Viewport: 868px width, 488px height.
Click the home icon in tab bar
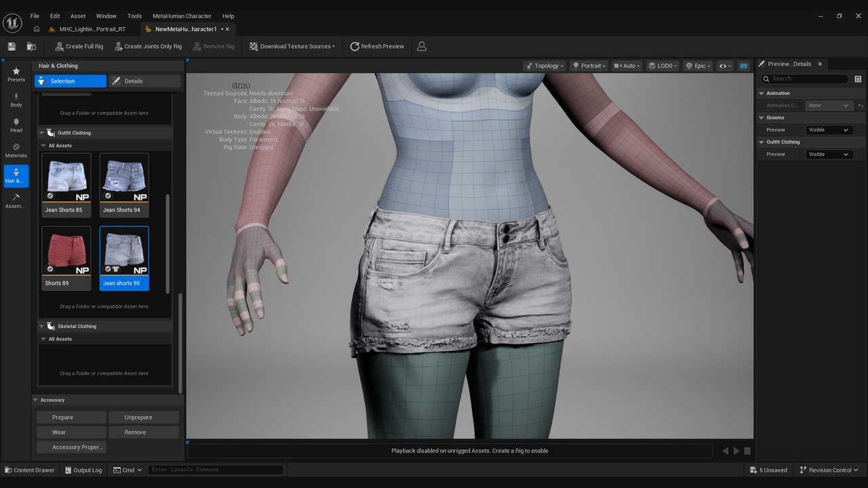tap(37, 29)
